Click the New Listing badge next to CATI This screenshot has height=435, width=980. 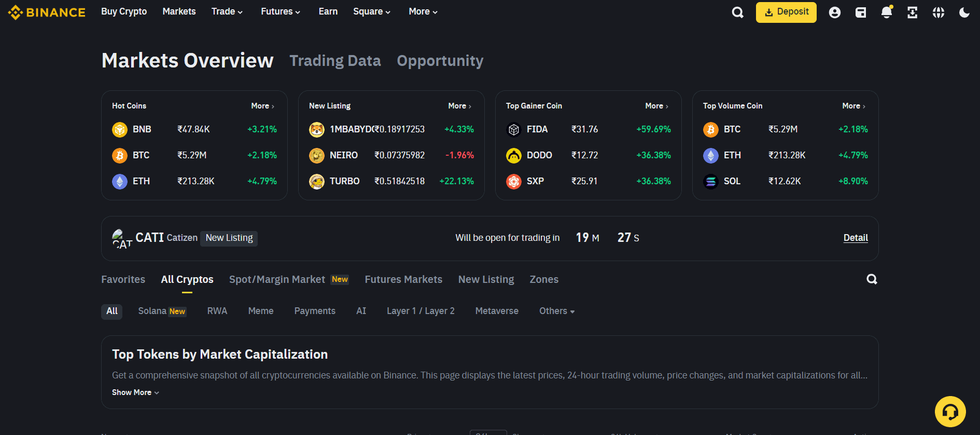pyautogui.click(x=229, y=238)
